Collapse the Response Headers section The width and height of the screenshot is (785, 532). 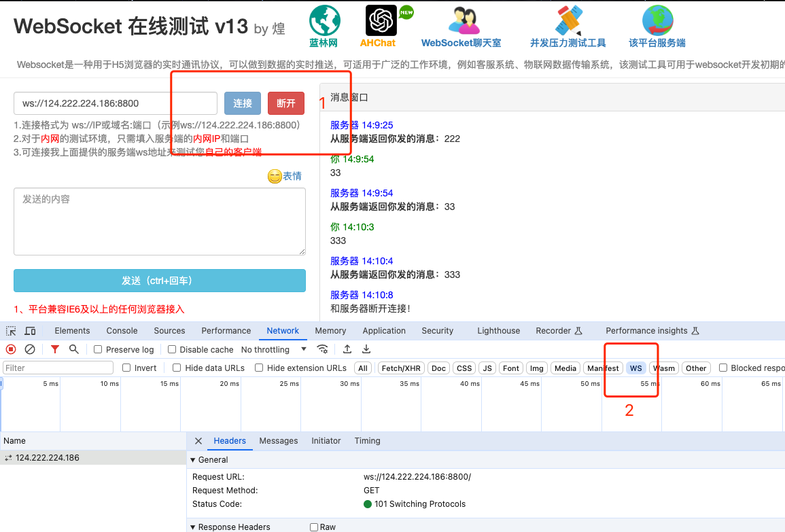[x=195, y=526]
